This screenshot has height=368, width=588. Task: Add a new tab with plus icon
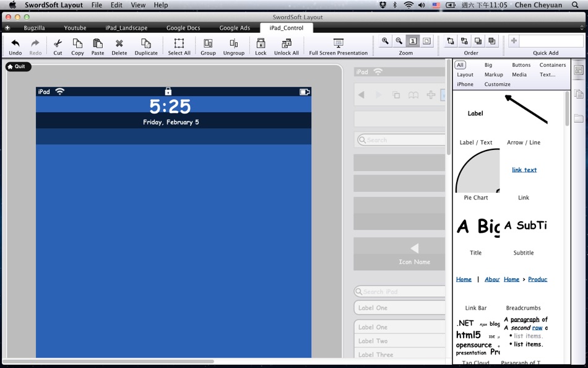click(x=7, y=28)
